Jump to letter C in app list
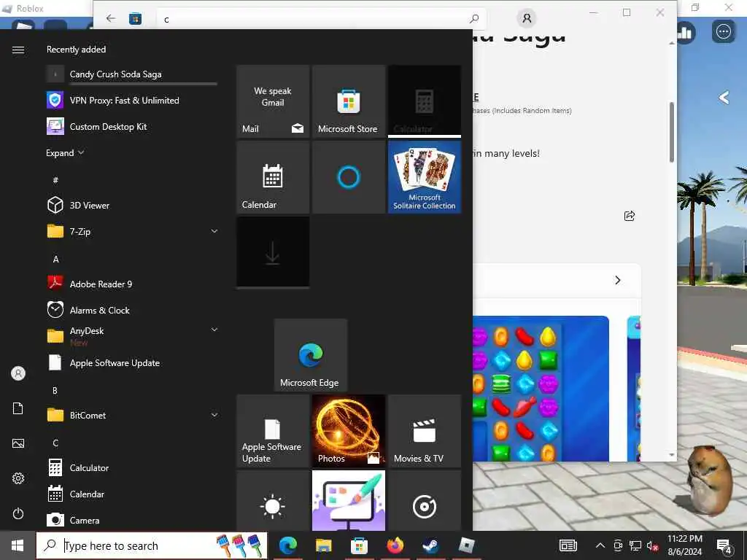This screenshot has width=747, height=560. pyautogui.click(x=55, y=443)
